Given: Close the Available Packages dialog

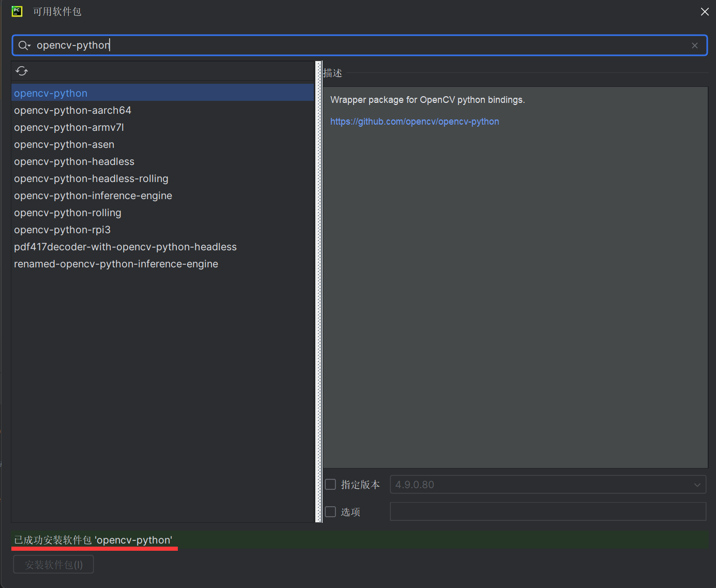Looking at the screenshot, I should (704, 11).
